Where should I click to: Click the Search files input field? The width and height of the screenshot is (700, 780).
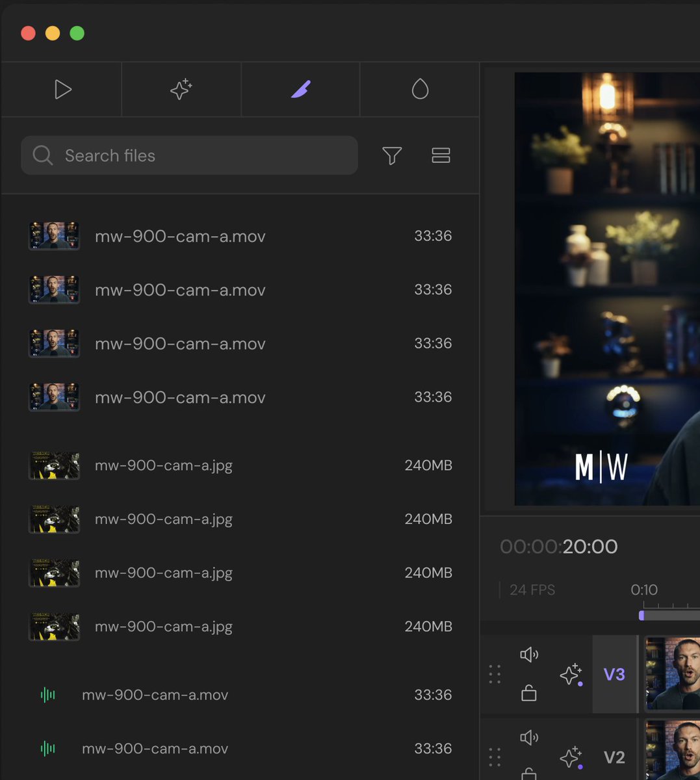(x=189, y=155)
